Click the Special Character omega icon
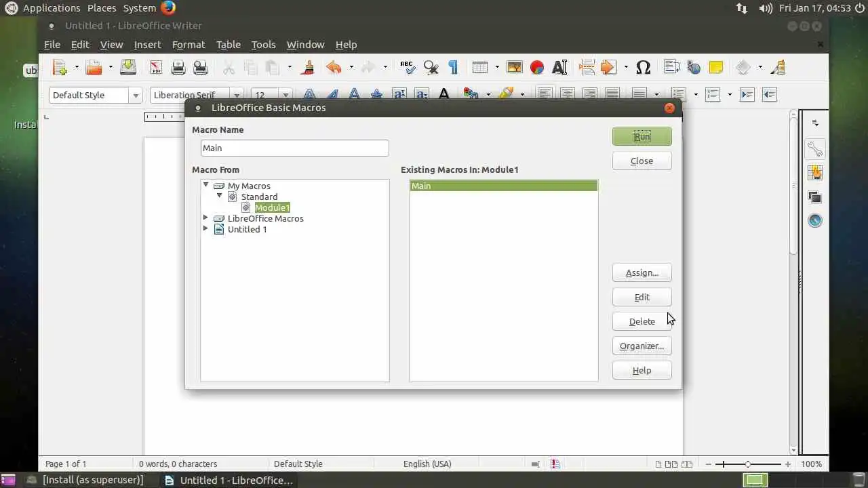This screenshot has width=868, height=488. (644, 67)
